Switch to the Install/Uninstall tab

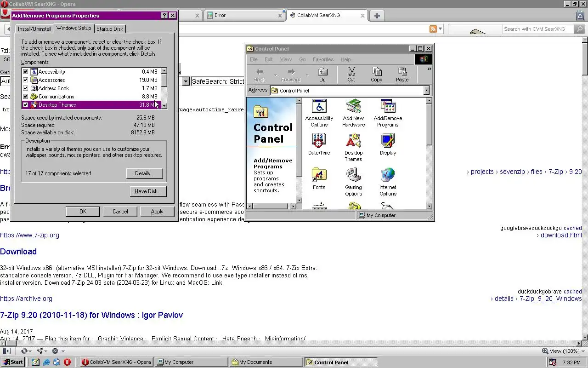coord(34,29)
